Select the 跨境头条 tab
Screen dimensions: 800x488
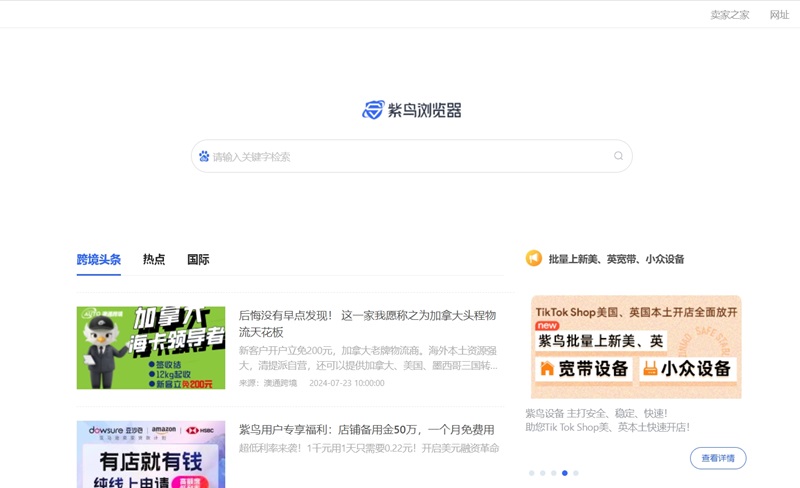98,259
